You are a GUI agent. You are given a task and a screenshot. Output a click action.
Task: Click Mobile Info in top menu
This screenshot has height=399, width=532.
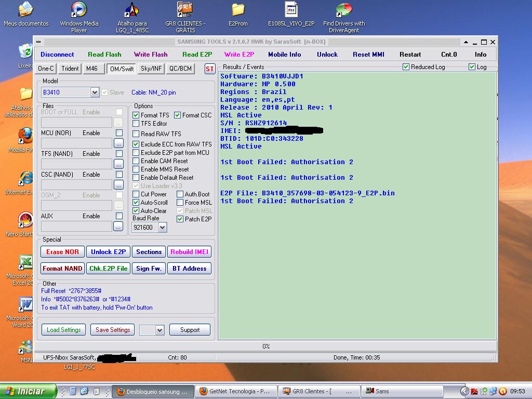click(x=284, y=55)
